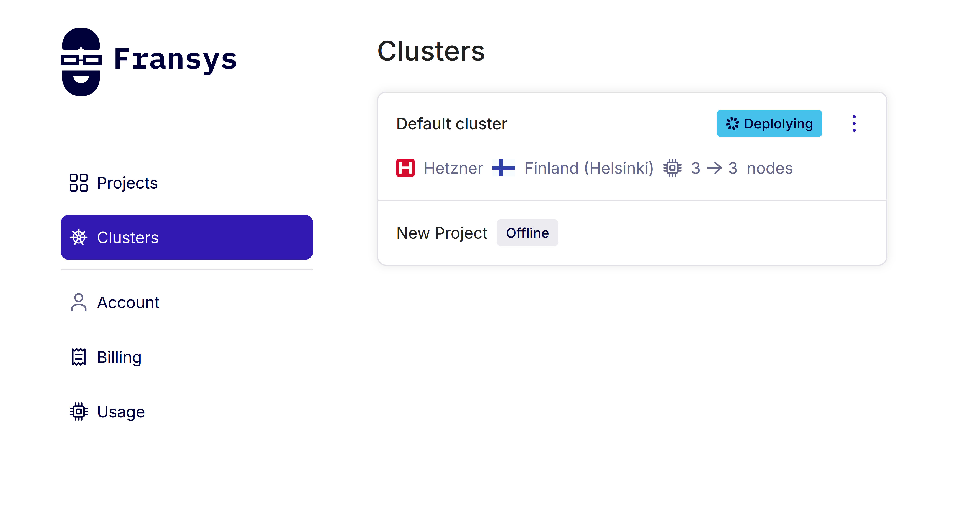The image size is (980, 514).
Task: Select the Usage chip icon
Action: 79,411
